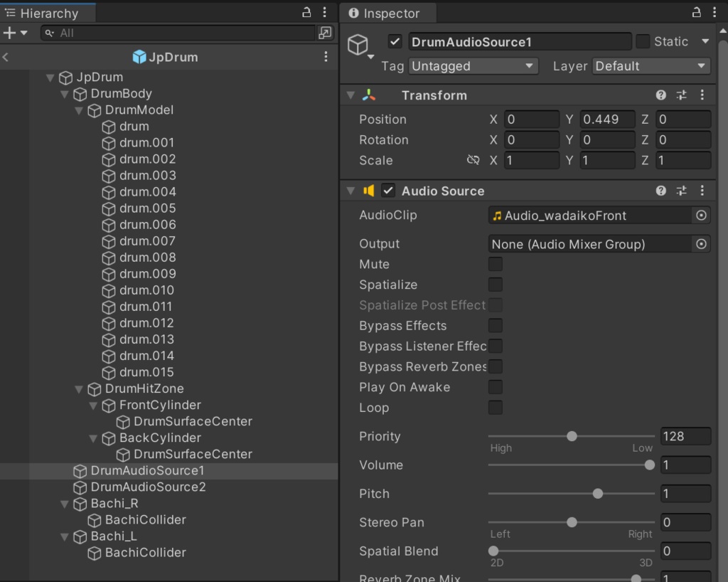Viewport: 728px width, 582px height.
Task: Enable the Loop checkbox
Action: point(496,408)
